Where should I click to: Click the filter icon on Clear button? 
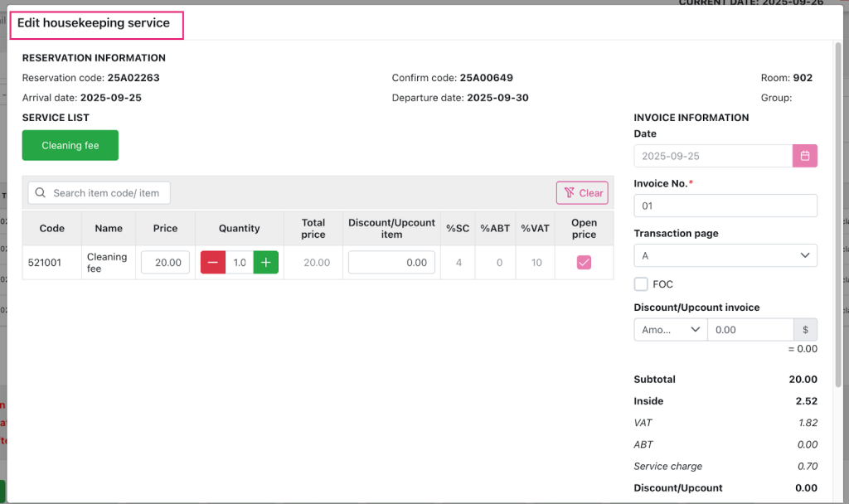point(569,193)
